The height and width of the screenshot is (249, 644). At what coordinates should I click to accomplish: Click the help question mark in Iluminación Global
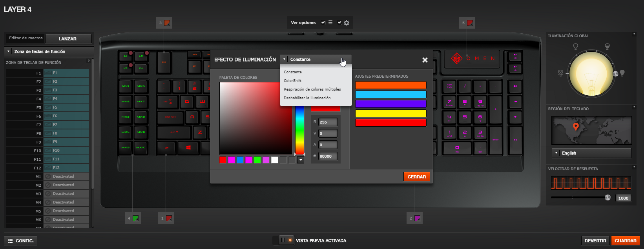click(634, 35)
